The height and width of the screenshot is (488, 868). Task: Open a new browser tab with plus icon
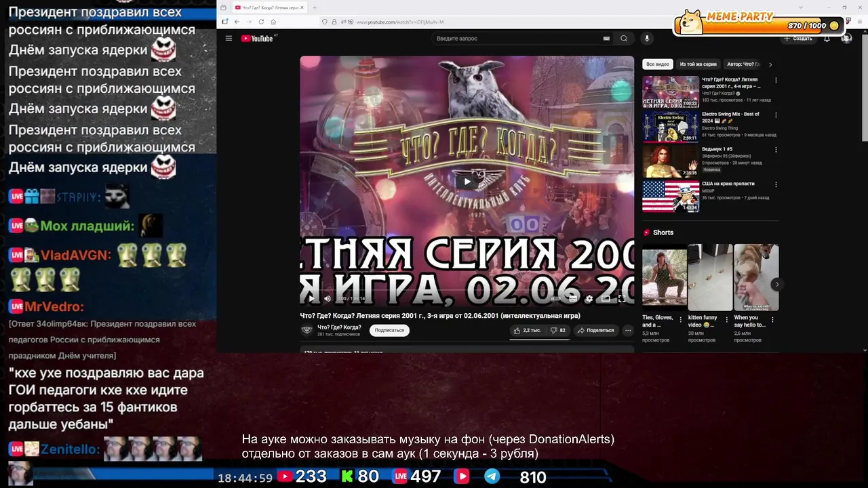tap(315, 7)
